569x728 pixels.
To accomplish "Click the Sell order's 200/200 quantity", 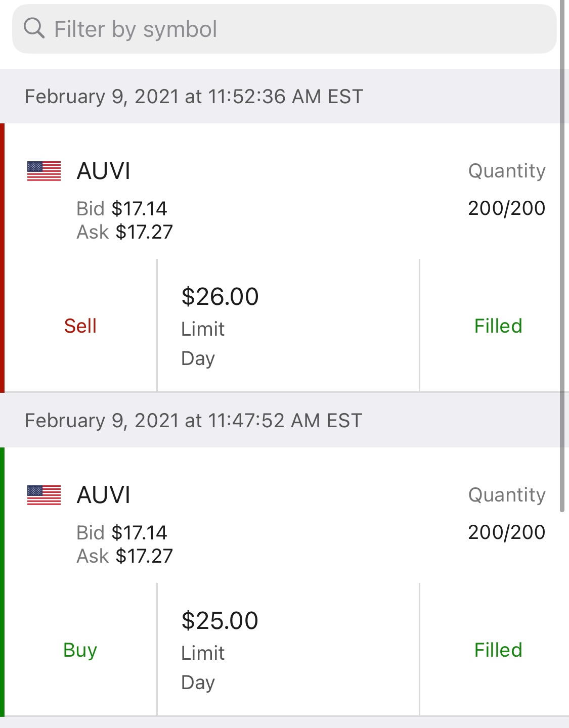I will pos(506,208).
